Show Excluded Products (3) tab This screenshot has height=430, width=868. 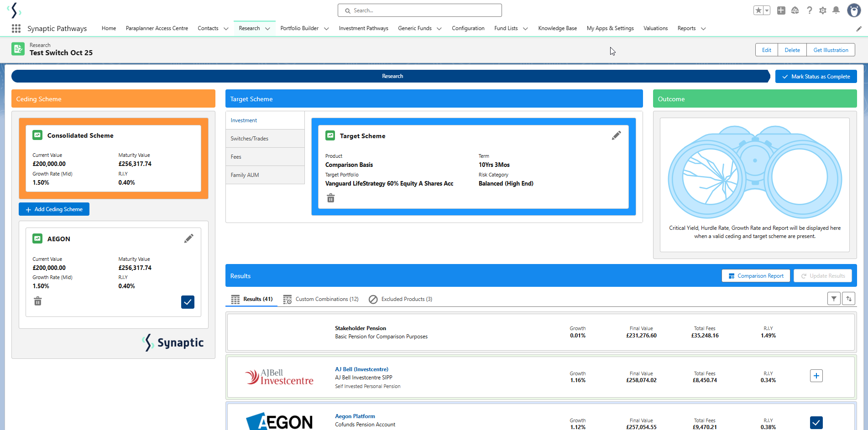pyautogui.click(x=400, y=299)
